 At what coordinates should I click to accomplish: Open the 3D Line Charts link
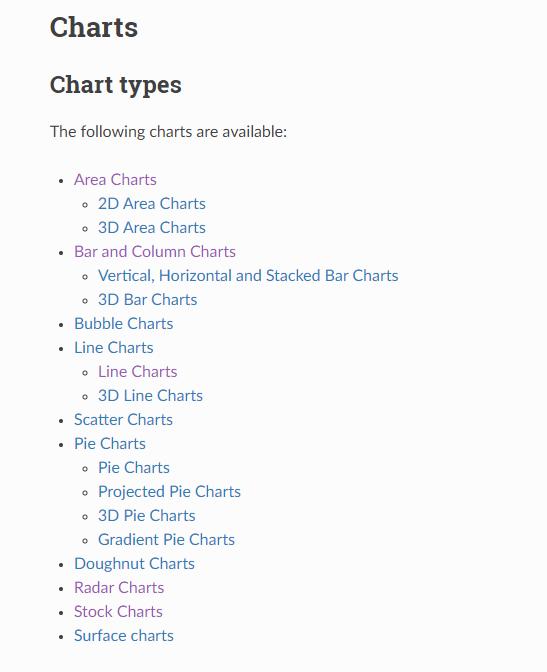coord(150,396)
